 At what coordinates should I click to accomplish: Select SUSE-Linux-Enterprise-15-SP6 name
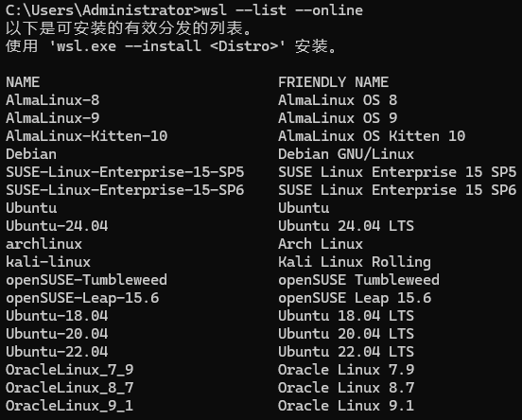click(125, 190)
